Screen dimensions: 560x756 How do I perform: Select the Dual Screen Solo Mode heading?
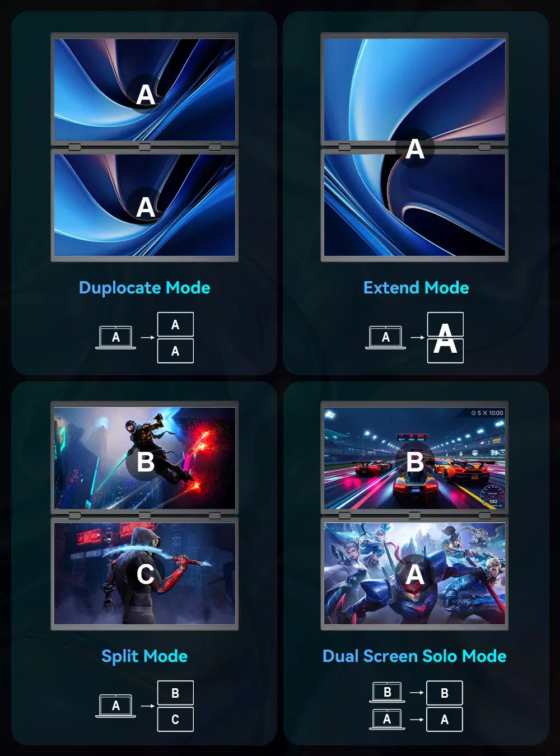tap(414, 656)
